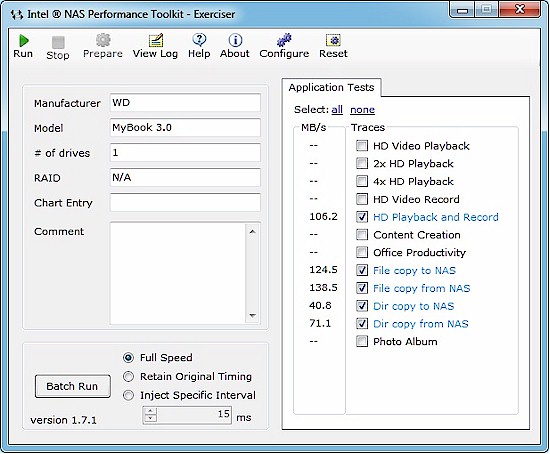The height and width of the screenshot is (454, 550).
Task: Click the Model field MyBook 3.0
Action: (185, 128)
